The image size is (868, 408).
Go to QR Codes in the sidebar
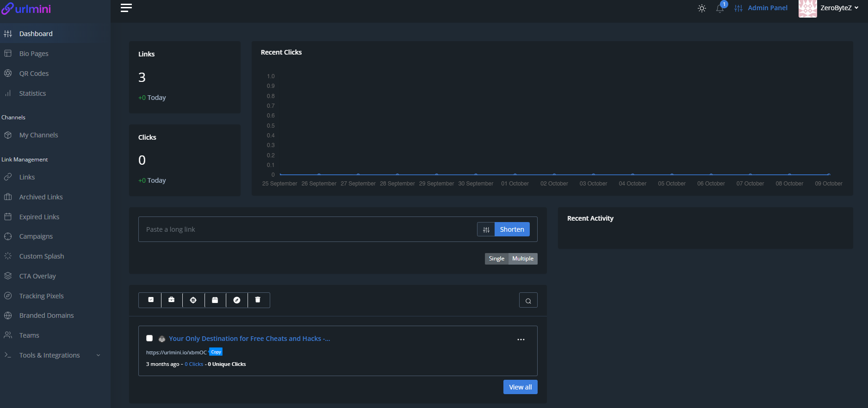pyautogui.click(x=34, y=74)
